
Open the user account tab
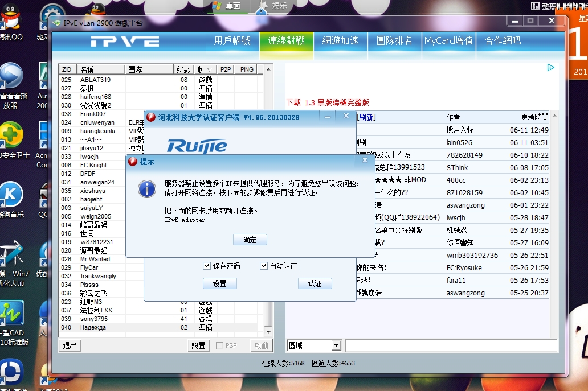tap(232, 40)
